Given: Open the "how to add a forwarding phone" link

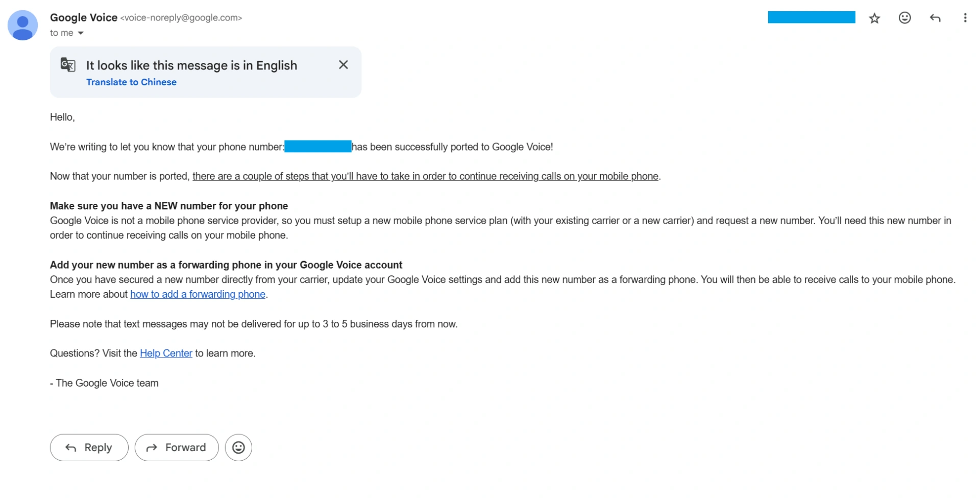Looking at the screenshot, I should click(x=198, y=294).
